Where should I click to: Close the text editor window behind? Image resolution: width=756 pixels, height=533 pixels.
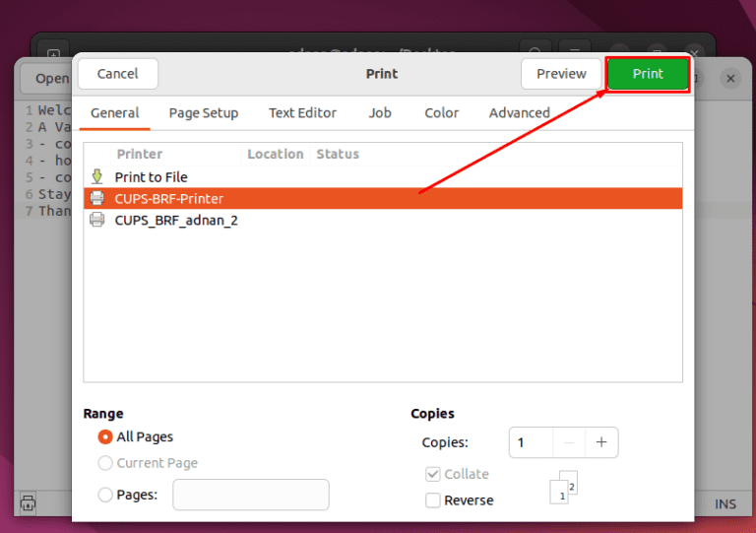730,78
